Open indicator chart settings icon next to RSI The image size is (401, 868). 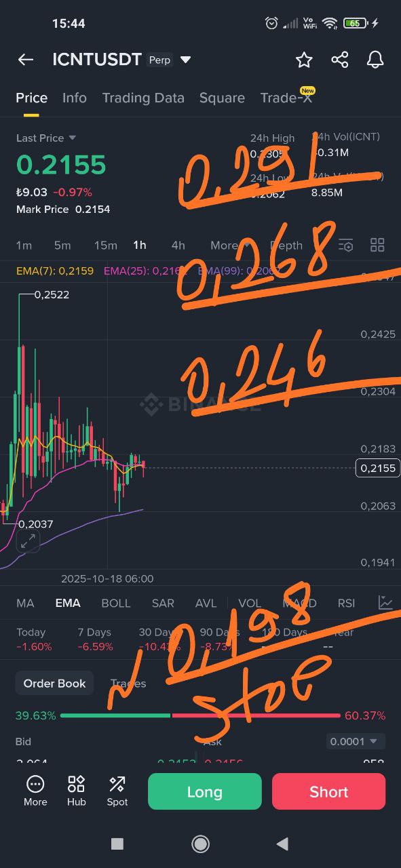click(385, 603)
